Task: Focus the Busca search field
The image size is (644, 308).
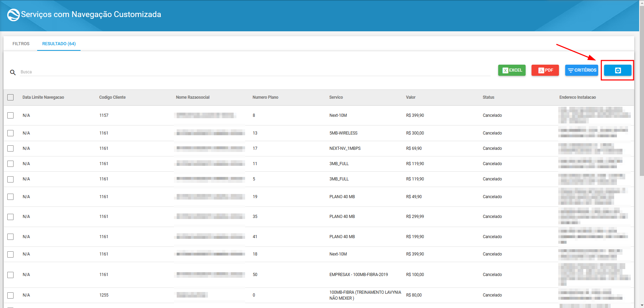Action: pyautogui.click(x=255, y=72)
